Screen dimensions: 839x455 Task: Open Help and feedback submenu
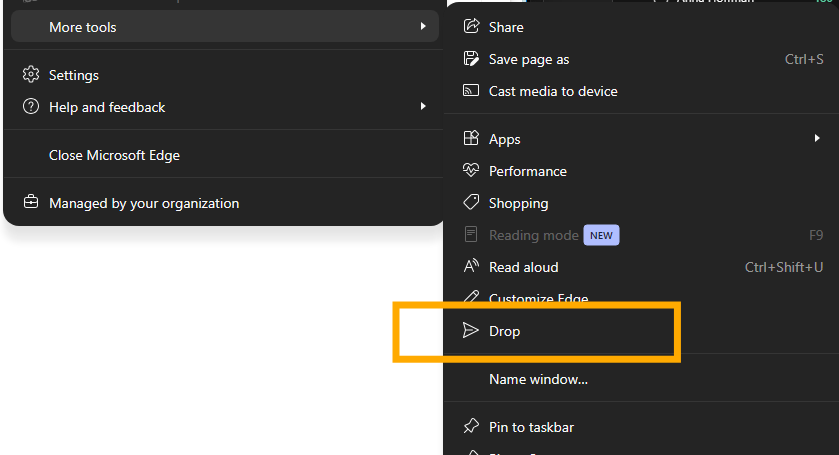(x=225, y=107)
